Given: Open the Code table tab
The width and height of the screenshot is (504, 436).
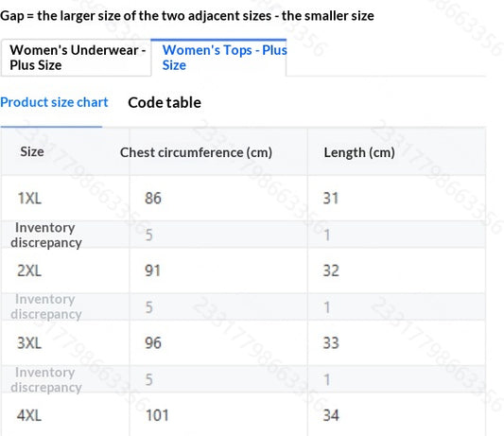Looking at the screenshot, I should pos(165,103).
